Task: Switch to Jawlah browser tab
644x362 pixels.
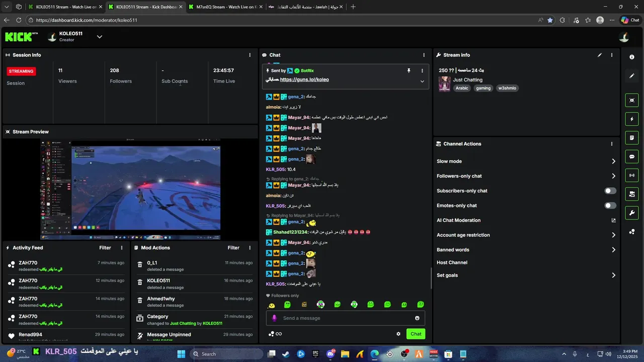Action: coord(305,7)
